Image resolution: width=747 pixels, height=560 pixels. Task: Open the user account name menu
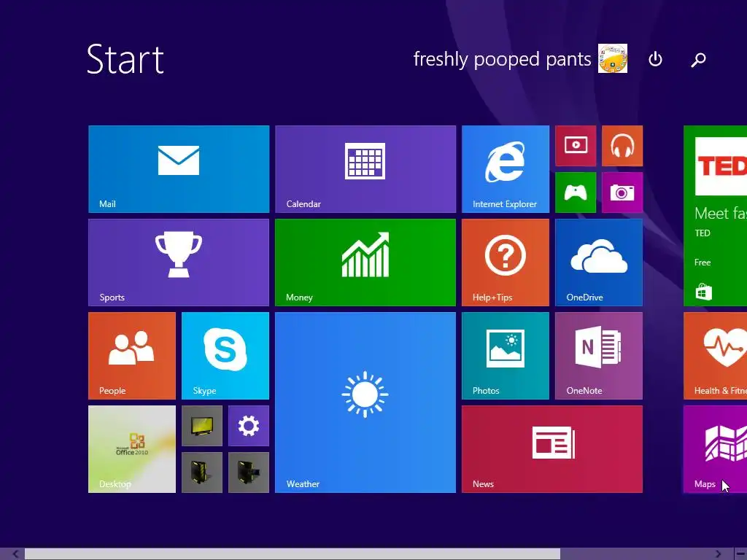502,59
